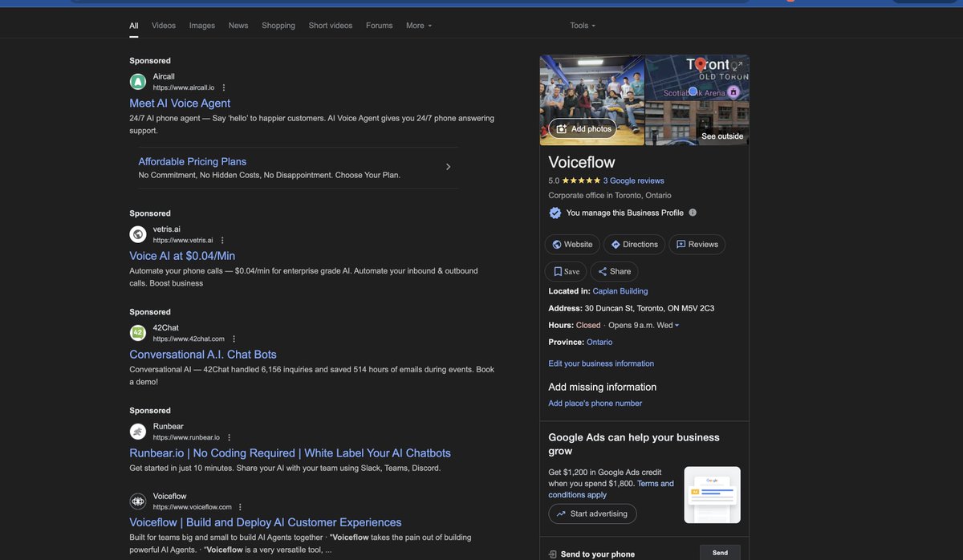Open the Reviews button
963x560 pixels.
point(697,245)
